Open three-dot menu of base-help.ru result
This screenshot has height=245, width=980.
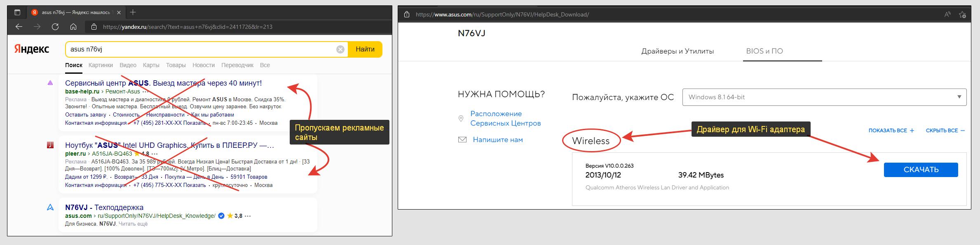click(145, 91)
